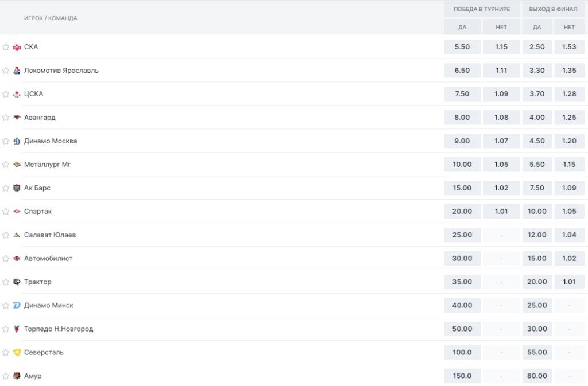Viewport: 588px width, 386px height.
Task: Open the Торпедо Н.Новгород team name
Action: point(59,329)
